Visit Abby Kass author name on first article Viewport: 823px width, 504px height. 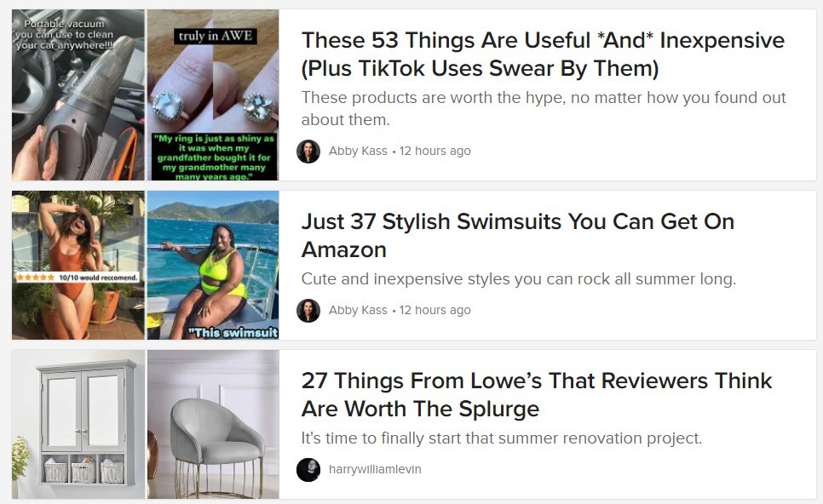coord(358,151)
